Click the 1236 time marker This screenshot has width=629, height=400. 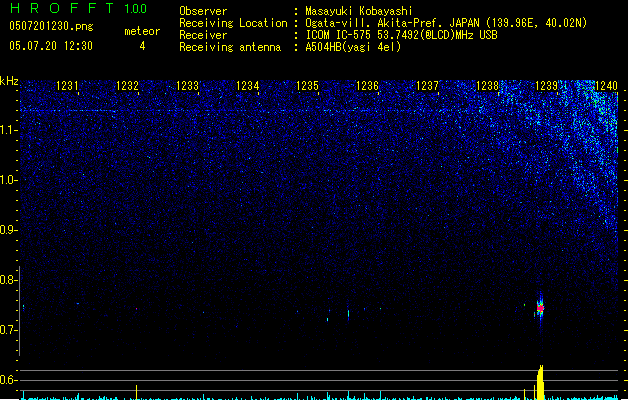(x=367, y=86)
